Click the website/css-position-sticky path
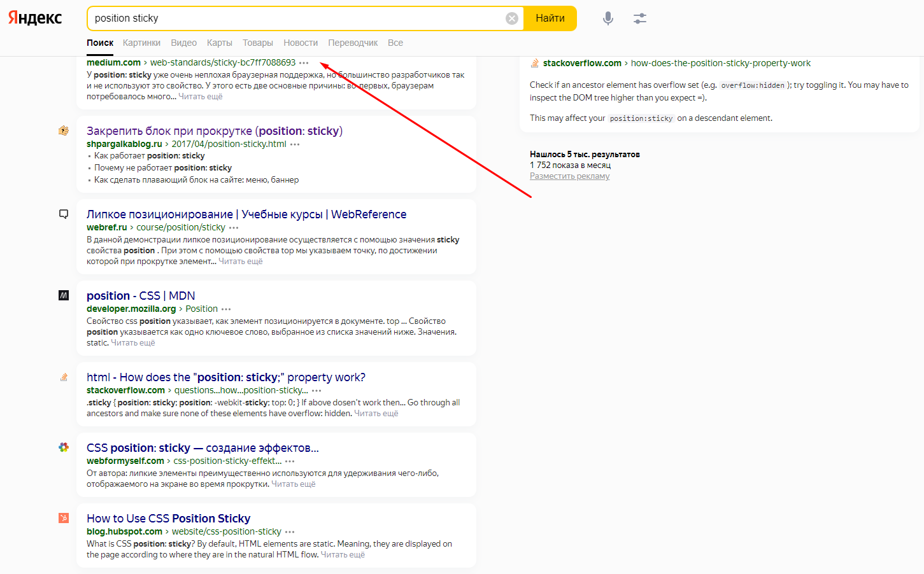Screen dimensions: 924x574 click(227, 531)
